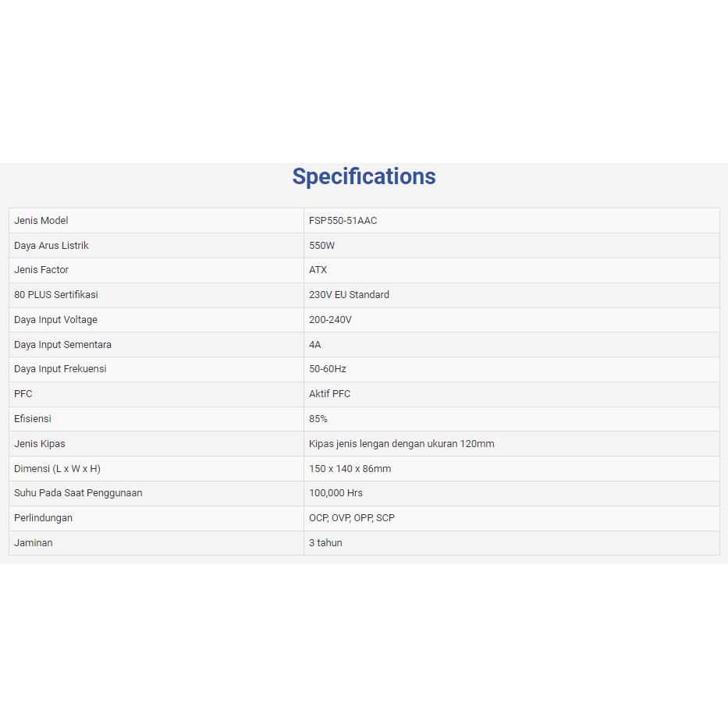Click the 100,000 Hrs value cell
Screen dimensions: 728x728
336,493
